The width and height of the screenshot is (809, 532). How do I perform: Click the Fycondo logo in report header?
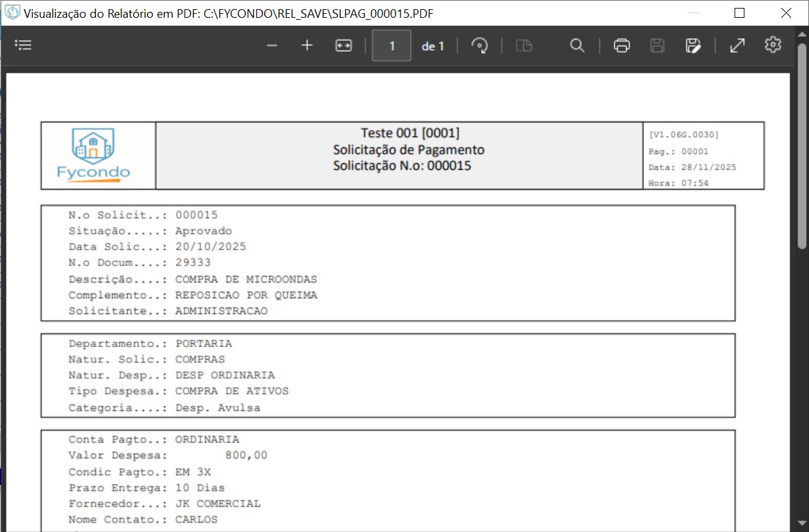click(94, 155)
